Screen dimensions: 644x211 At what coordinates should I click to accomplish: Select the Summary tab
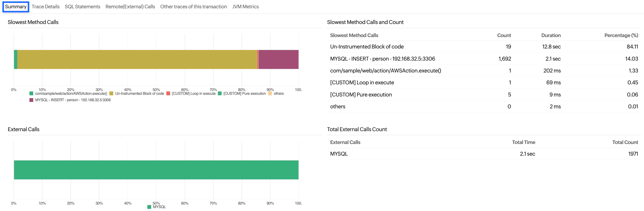tap(16, 7)
